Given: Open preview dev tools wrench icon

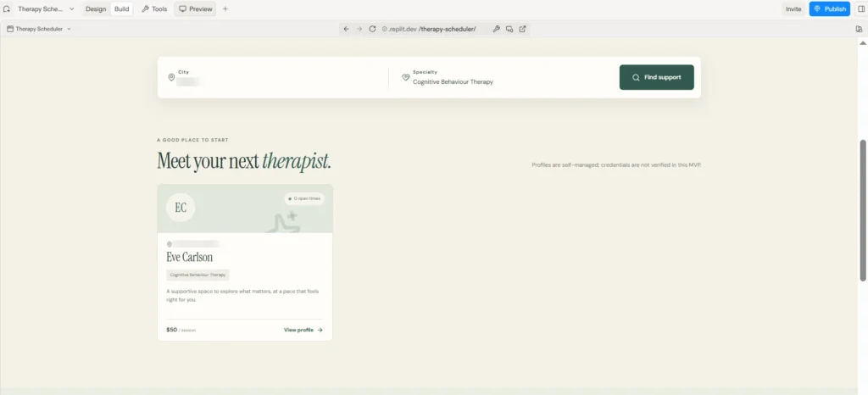Looking at the screenshot, I should click(x=497, y=29).
